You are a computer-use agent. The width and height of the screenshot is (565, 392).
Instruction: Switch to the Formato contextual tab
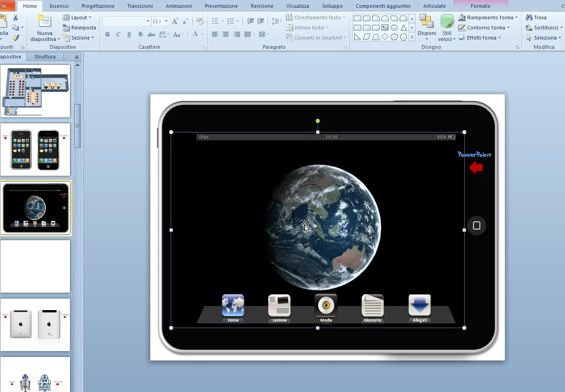480,6
